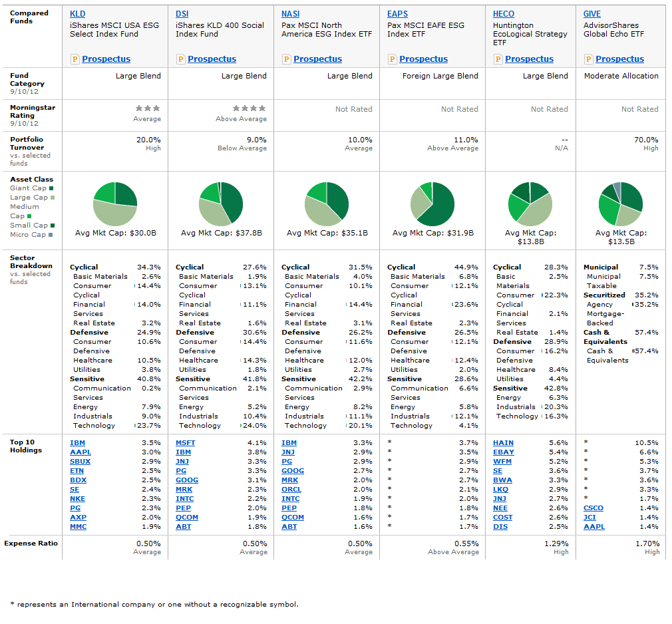Open the JCI holding link
The width and height of the screenshot is (672, 624).
[589, 518]
